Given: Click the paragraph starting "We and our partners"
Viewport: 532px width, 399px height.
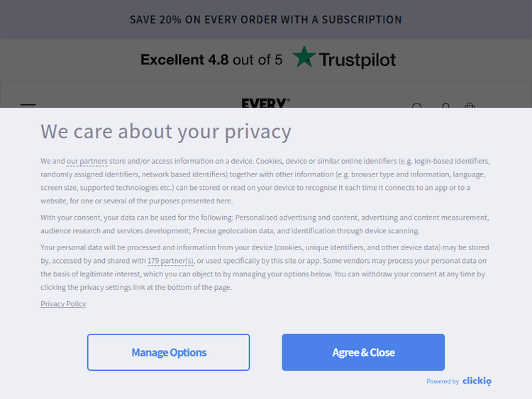Looking at the screenshot, I should tap(265, 181).
